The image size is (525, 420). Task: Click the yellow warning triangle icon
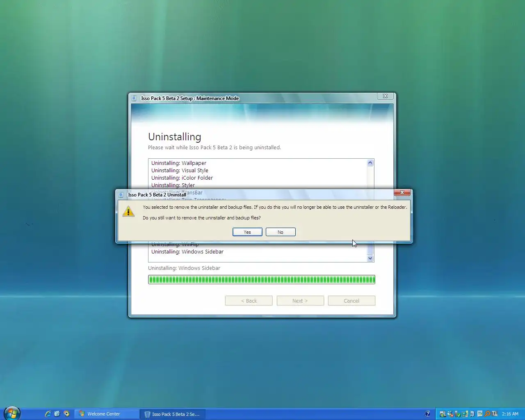click(128, 212)
